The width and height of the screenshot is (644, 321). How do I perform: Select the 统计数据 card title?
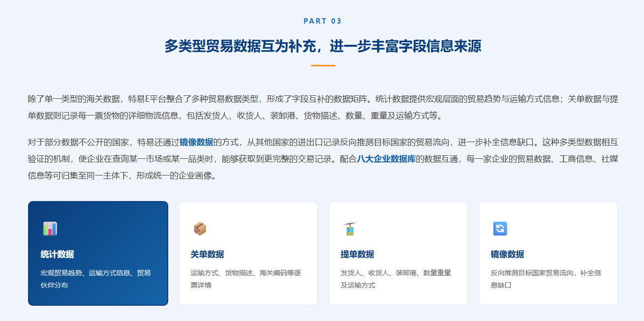tap(58, 255)
